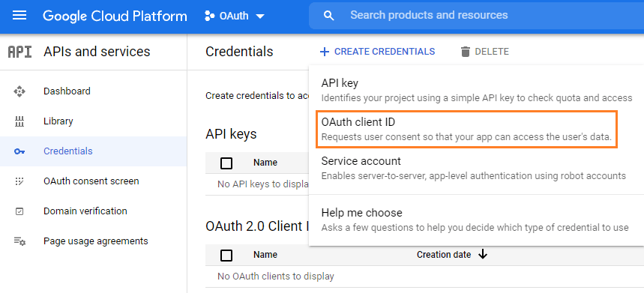Click the OAuth consent screen icon

pos(19,181)
